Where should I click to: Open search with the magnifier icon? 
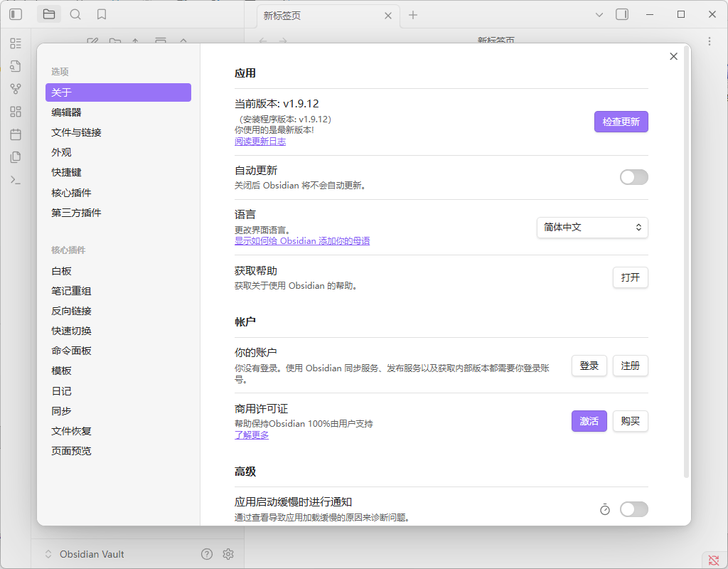[x=75, y=14]
